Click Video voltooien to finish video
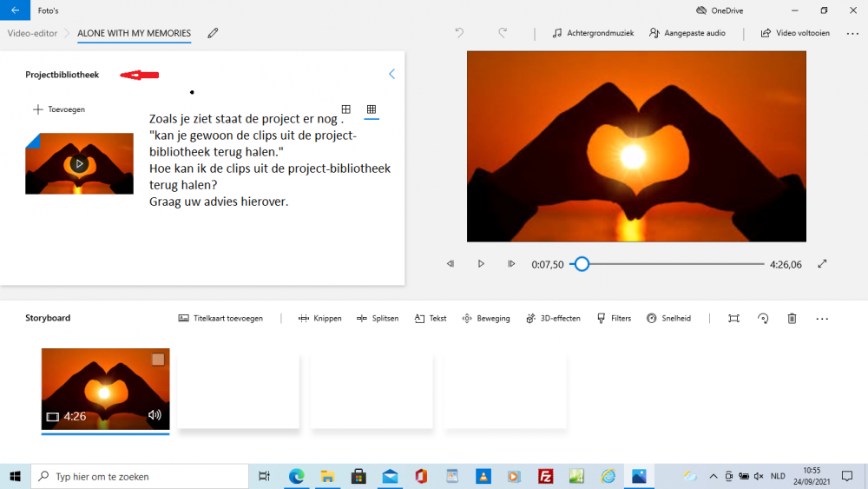Viewport: 868px width, 489px height. click(x=795, y=33)
